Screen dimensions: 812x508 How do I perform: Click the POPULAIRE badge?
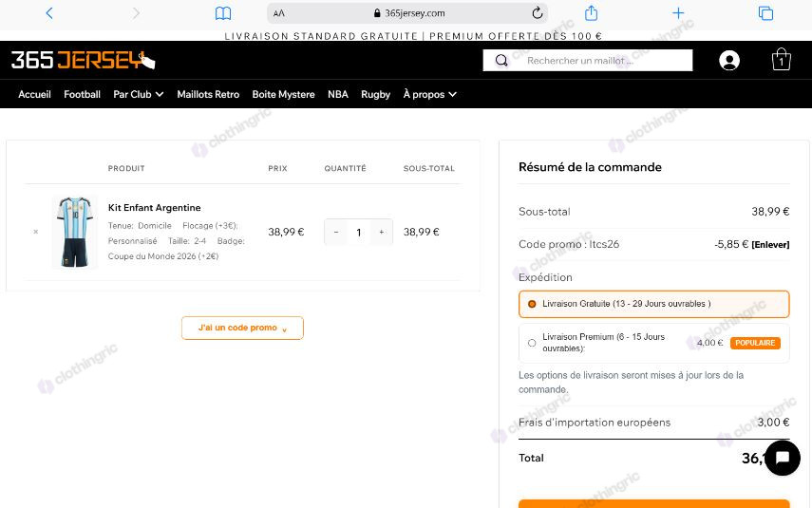coord(755,343)
